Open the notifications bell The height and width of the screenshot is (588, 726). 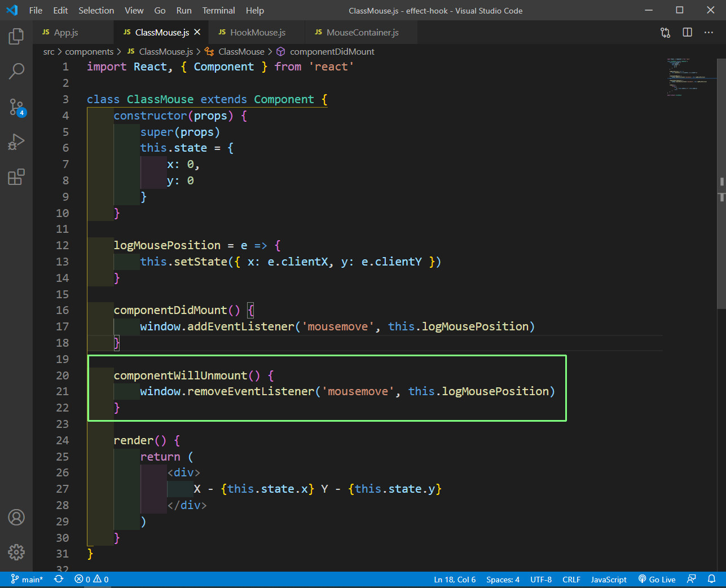pos(711,579)
